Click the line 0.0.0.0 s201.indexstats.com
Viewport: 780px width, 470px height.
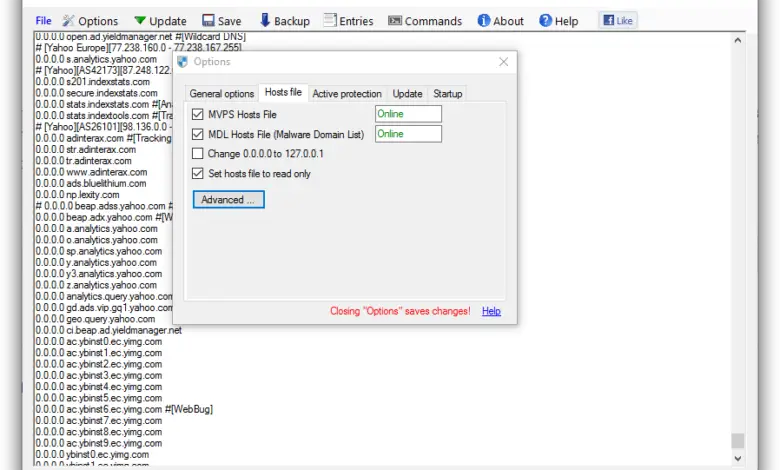(93, 82)
